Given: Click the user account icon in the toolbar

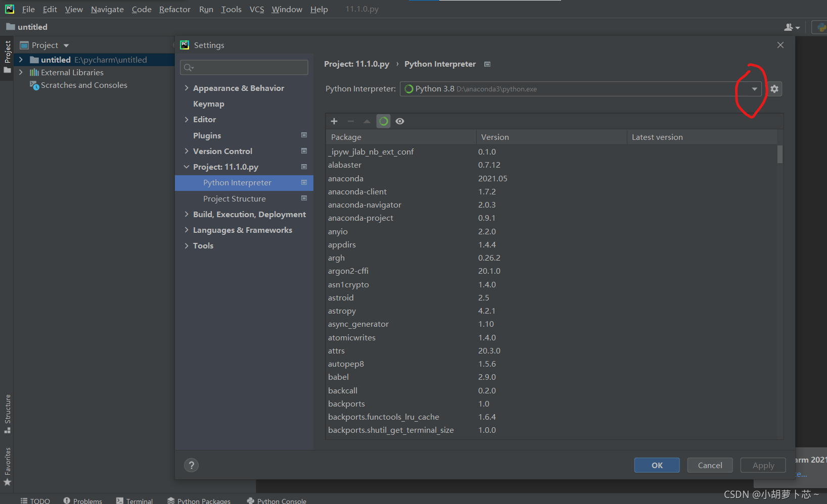Looking at the screenshot, I should click(x=792, y=27).
